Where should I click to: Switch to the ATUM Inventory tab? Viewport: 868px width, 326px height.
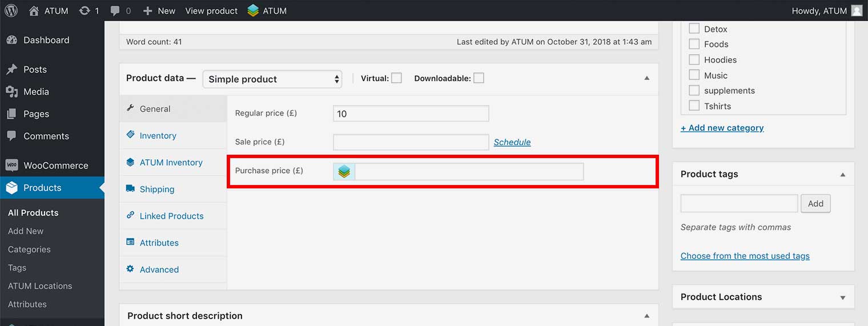(x=171, y=163)
